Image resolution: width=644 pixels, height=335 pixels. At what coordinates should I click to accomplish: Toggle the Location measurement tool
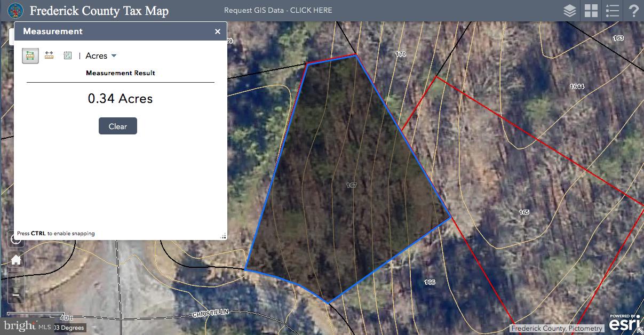coord(67,55)
